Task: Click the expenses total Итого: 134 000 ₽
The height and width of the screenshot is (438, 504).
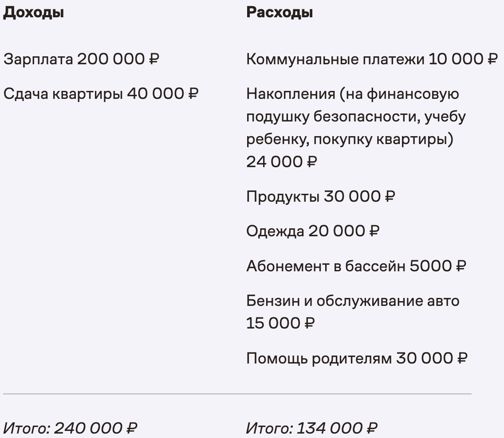Action: point(312,428)
